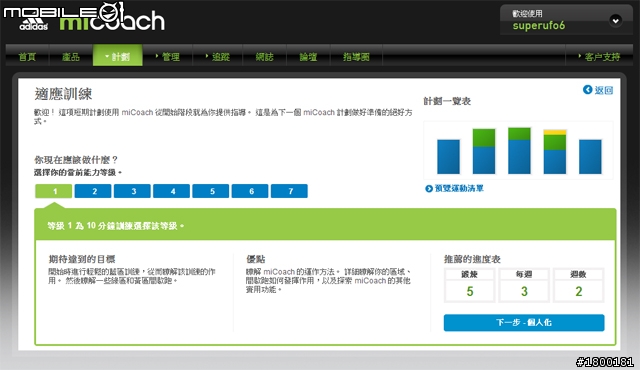Viewport: 640px width, 370px height.
Task: Click the 優點 heading
Action: click(256, 259)
